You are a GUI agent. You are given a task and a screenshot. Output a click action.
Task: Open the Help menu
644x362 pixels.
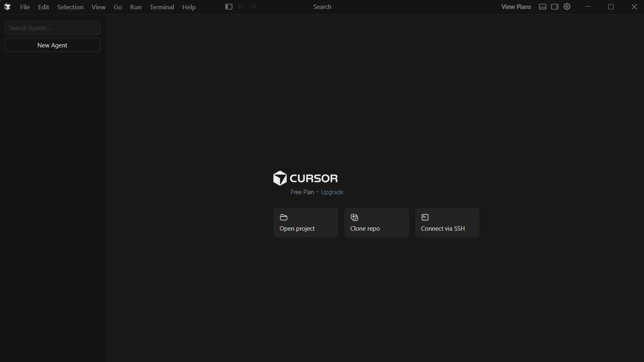point(189,7)
